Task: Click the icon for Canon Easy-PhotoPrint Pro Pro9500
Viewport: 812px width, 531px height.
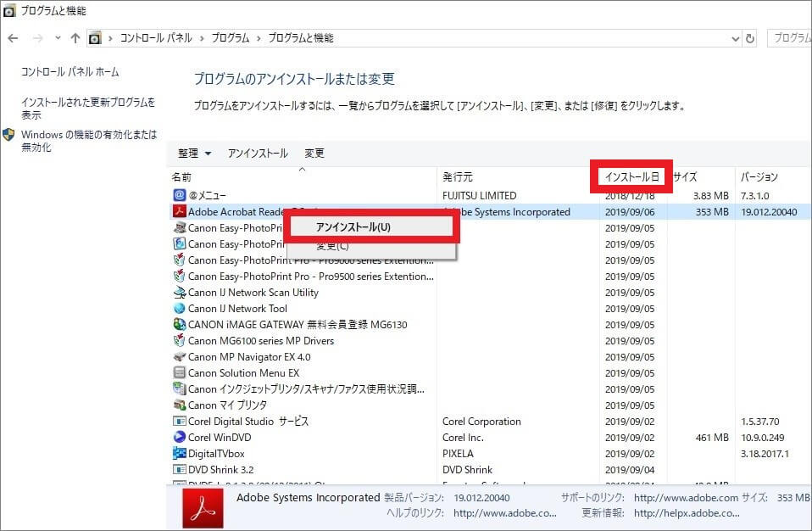Action: 179,277
